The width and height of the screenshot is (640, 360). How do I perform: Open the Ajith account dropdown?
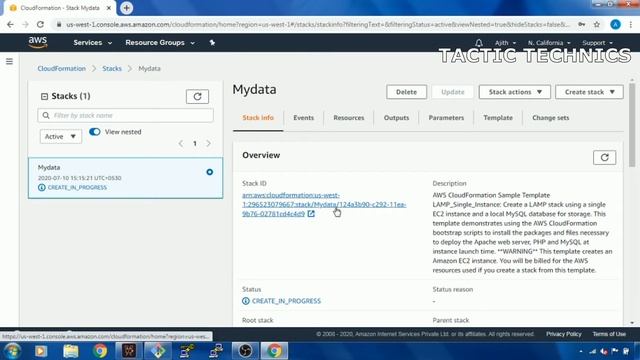pos(505,43)
